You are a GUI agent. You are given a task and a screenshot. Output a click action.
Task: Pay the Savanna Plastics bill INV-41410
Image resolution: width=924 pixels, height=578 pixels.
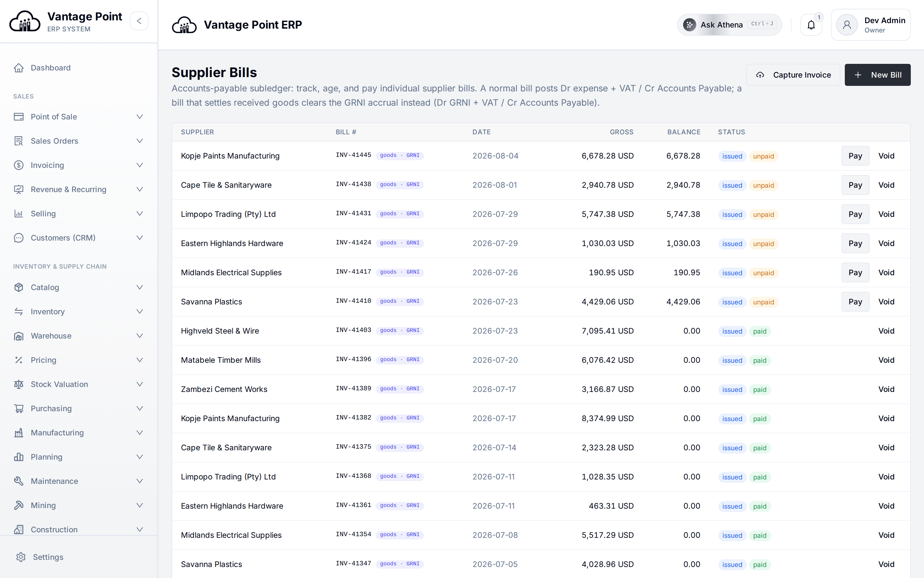(x=855, y=302)
